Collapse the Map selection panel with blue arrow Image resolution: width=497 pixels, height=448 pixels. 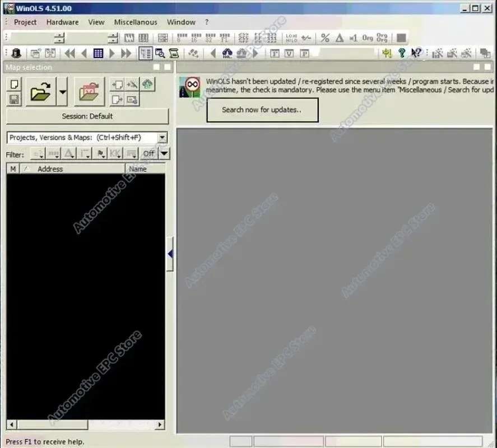click(x=170, y=254)
